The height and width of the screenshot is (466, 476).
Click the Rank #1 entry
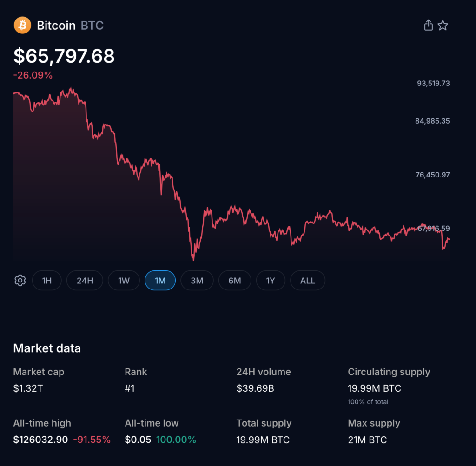coord(130,388)
